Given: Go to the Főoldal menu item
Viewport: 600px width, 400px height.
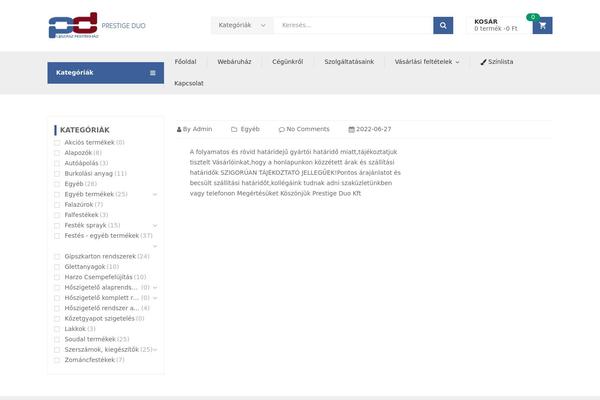Looking at the screenshot, I should coord(185,62).
